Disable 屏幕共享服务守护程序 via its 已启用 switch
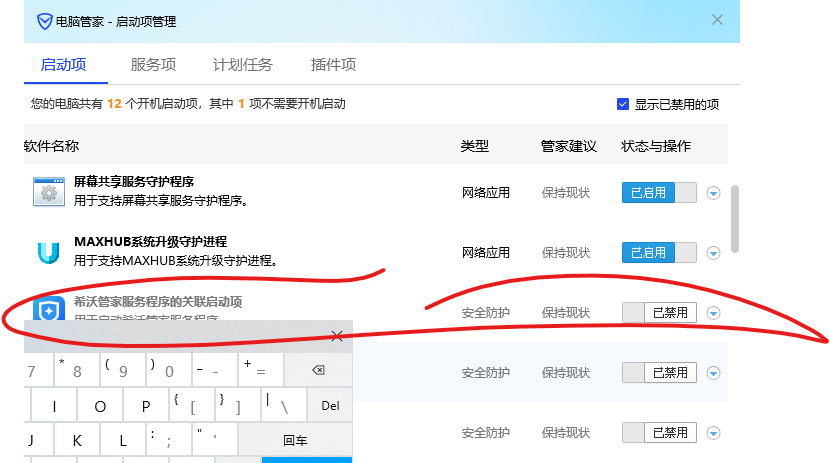 [658, 193]
